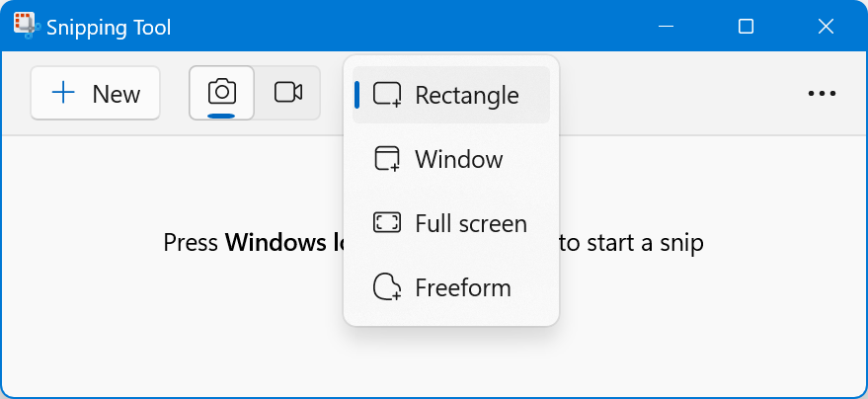
Task: Click the "Snipping Tool" title text
Action: (x=109, y=28)
